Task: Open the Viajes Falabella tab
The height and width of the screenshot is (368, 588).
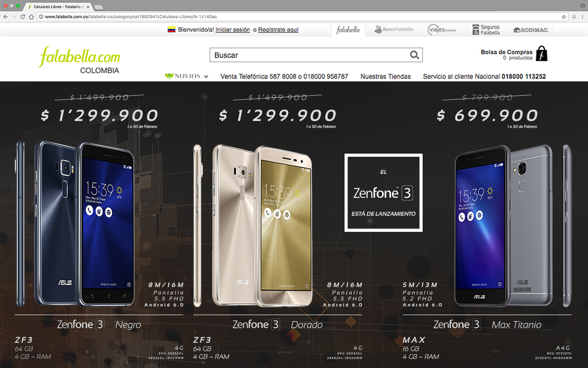Action: tap(442, 30)
